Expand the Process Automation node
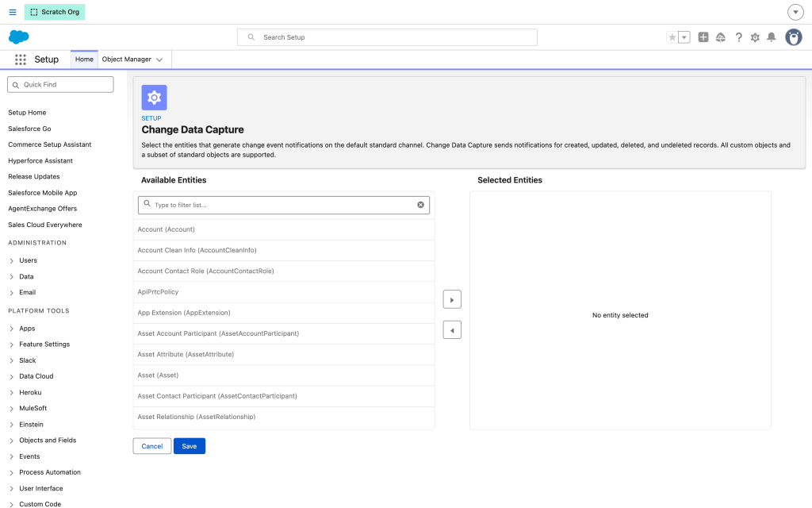Viewport: 812px width, 508px height. (x=11, y=473)
